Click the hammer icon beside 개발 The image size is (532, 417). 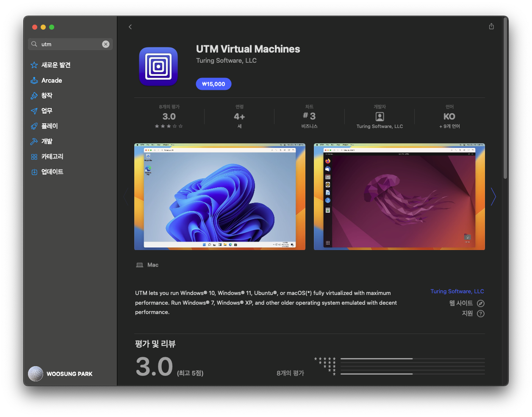point(34,142)
